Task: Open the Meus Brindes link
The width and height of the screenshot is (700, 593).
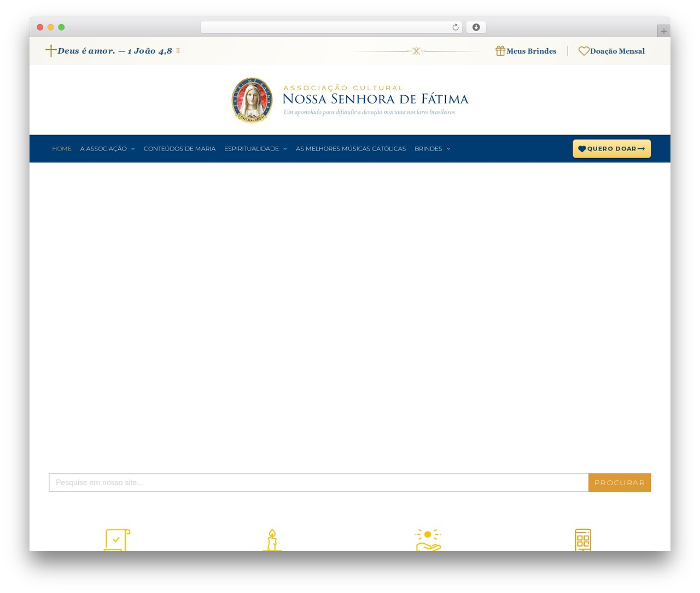Action: pyautogui.click(x=531, y=51)
